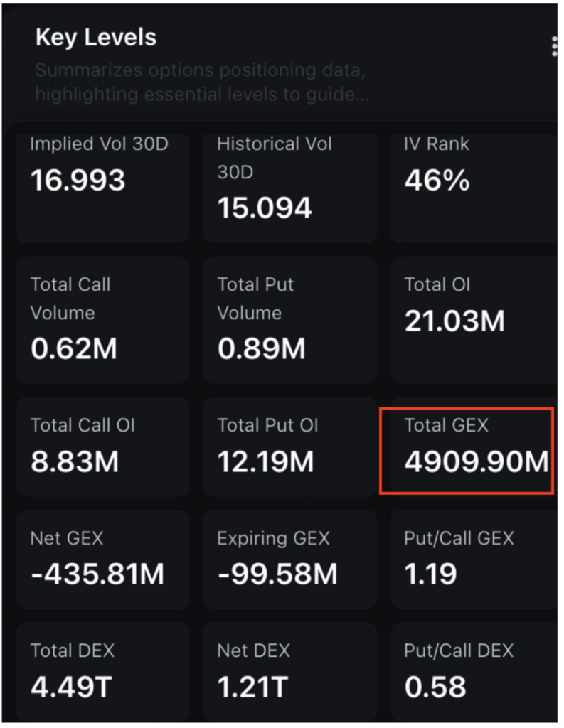This screenshot has width=564, height=728.
Task: Select the Total OI 21.03M card
Action: click(x=474, y=321)
